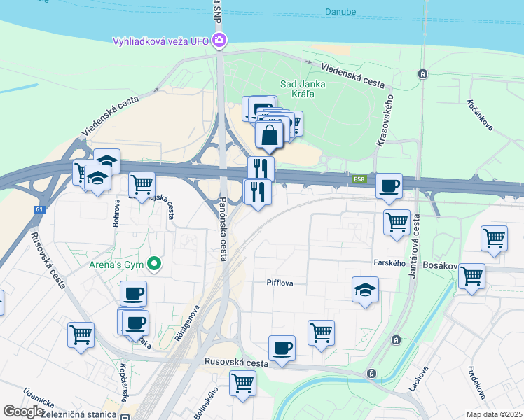Select shopping cart marker near Bohrova street

142,187
